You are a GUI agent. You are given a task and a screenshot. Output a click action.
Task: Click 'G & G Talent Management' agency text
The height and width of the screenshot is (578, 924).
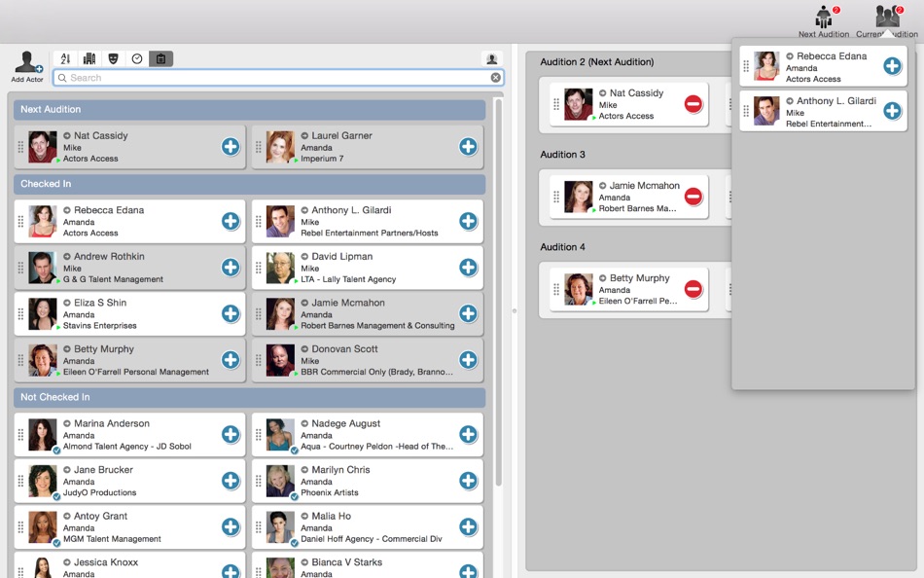click(x=113, y=279)
